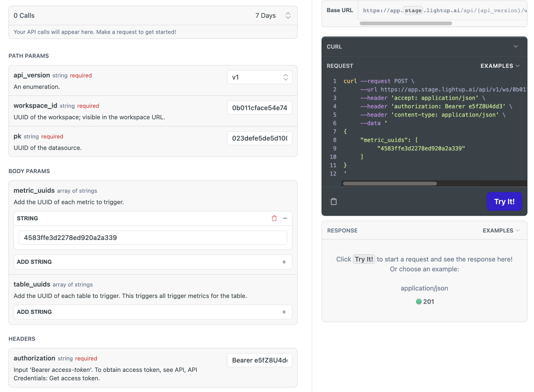Click the authorization Bearer token field
Viewport: 534px width, 392px height.
[x=260, y=360]
